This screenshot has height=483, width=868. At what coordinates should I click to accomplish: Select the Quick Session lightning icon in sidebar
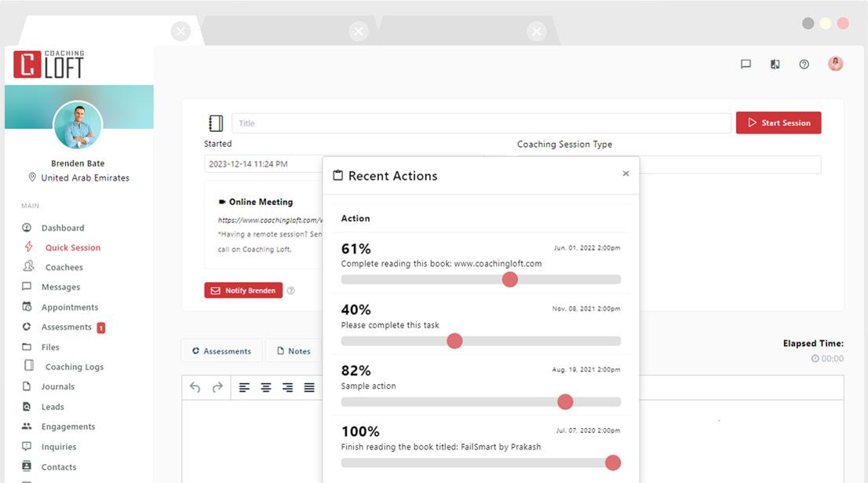(x=28, y=247)
